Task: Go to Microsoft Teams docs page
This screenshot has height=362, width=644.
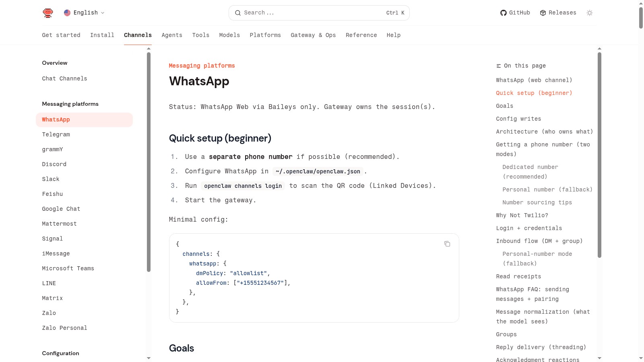Action: [x=68, y=269]
